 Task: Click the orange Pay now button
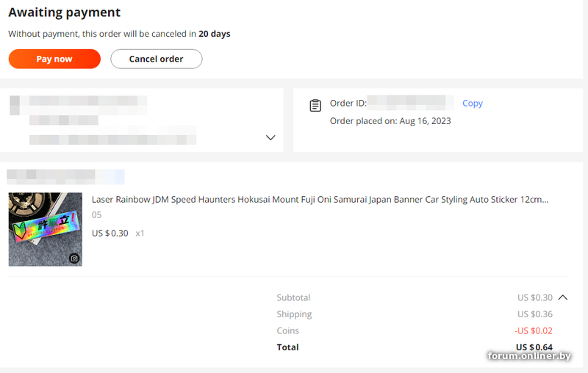pos(54,59)
